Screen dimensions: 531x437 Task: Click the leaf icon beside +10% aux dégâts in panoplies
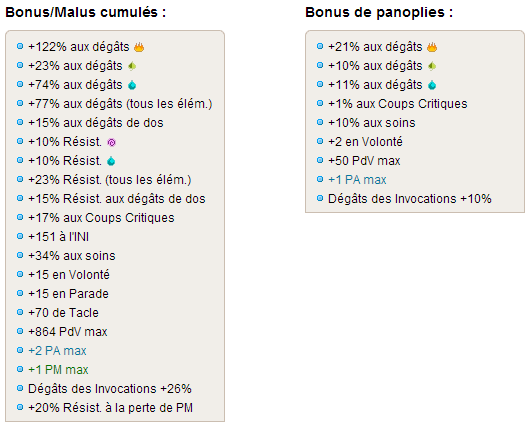(x=432, y=66)
